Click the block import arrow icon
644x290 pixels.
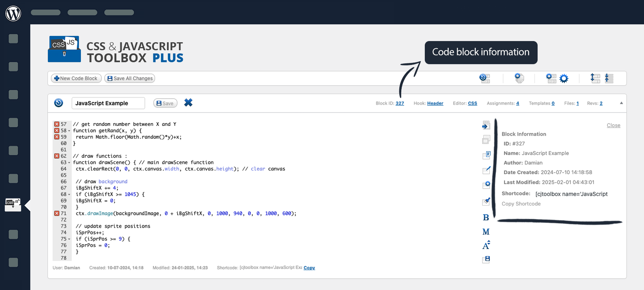coord(486,125)
